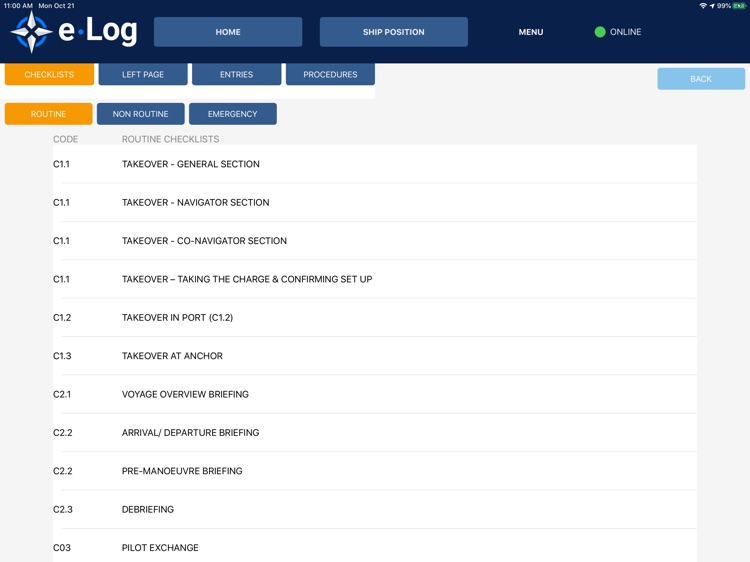Tap the Wi-Fi icon in status bar
750x562 pixels.
click(x=703, y=6)
